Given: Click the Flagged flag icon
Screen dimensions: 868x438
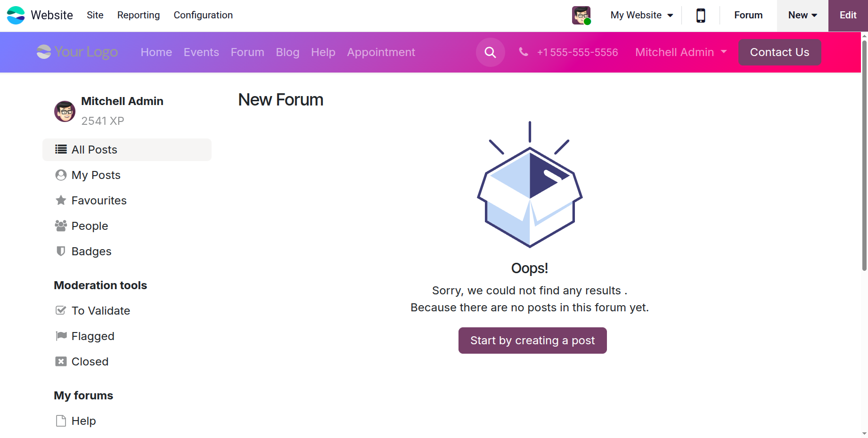Looking at the screenshot, I should point(61,336).
